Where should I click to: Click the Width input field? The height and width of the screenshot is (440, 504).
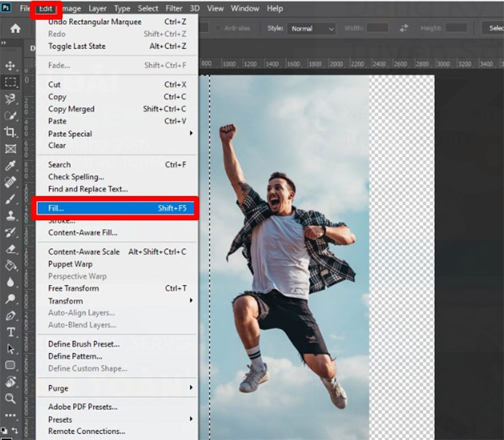point(377,28)
